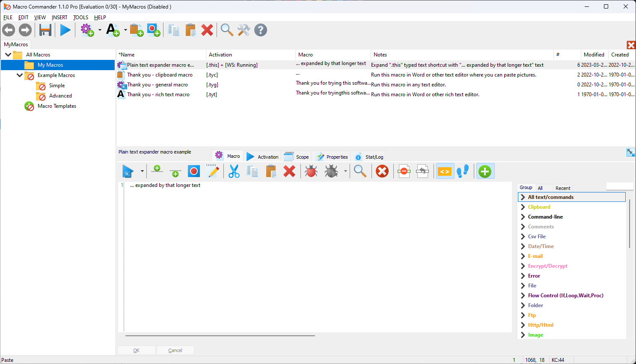
Task: Click the Save floppy disk icon
Action: pos(45,30)
